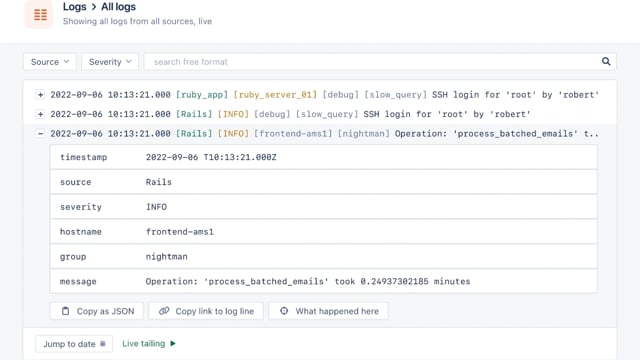Click the target icon on What happened here

coord(284,311)
